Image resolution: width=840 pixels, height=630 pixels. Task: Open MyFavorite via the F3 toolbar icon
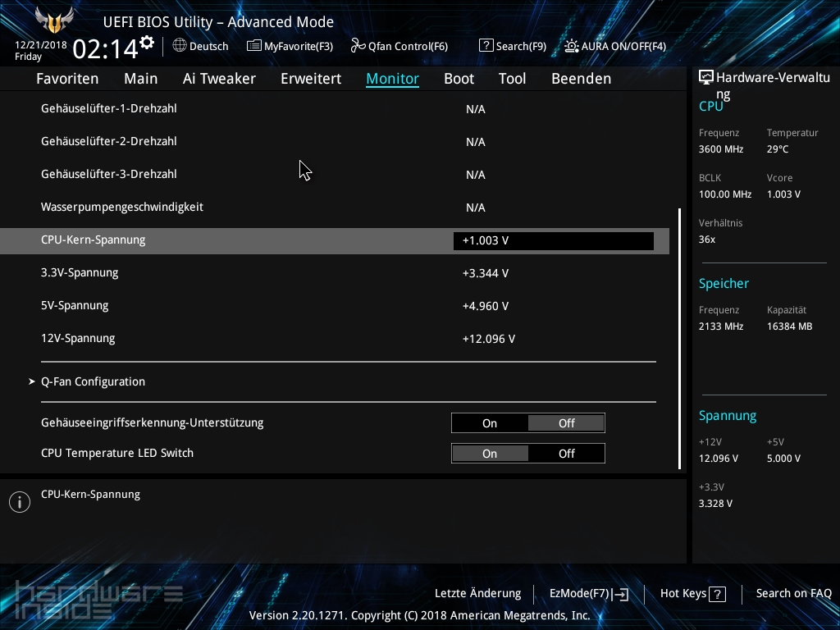[x=255, y=46]
